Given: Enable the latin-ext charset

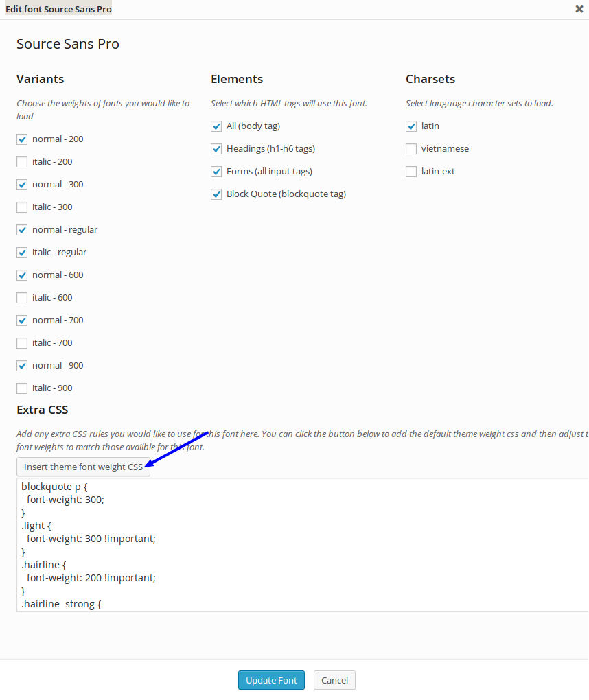Looking at the screenshot, I should (x=411, y=172).
